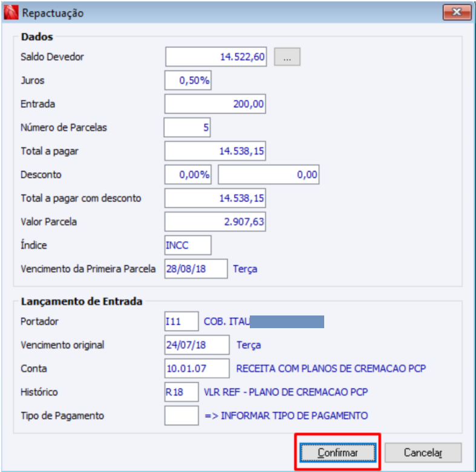Select the Juros field showing 0,50%
The height and width of the screenshot is (472, 476).
click(188, 80)
